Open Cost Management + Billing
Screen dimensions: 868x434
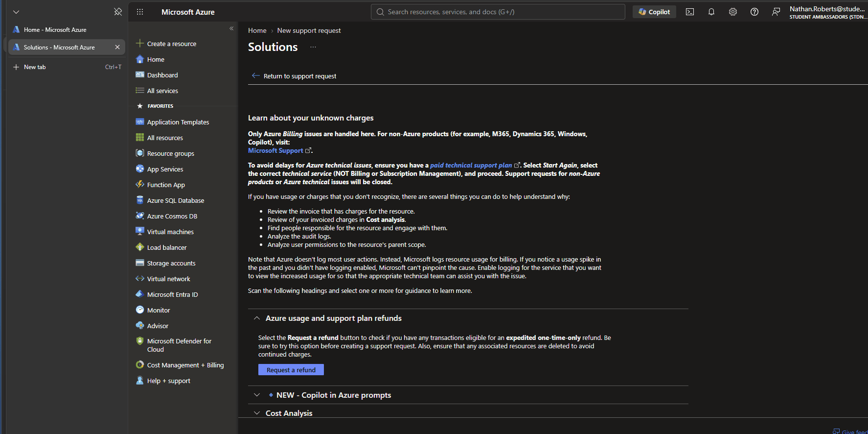pyautogui.click(x=185, y=365)
